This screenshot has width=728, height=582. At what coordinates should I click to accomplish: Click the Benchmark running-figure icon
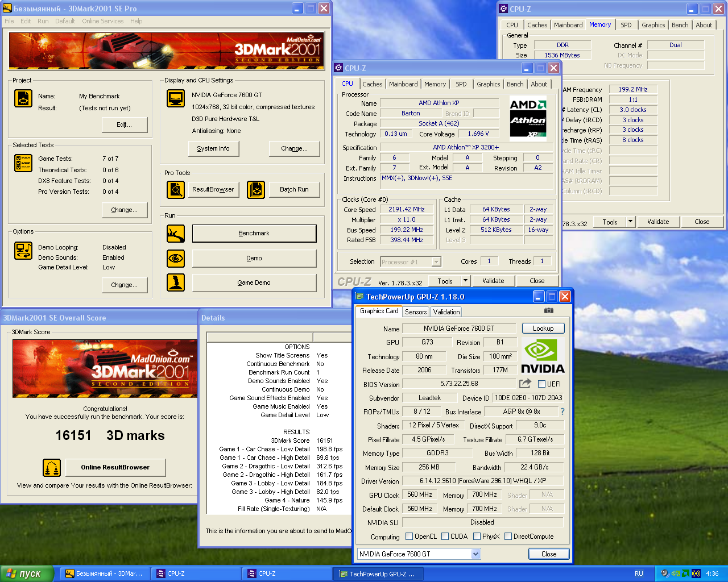(176, 234)
